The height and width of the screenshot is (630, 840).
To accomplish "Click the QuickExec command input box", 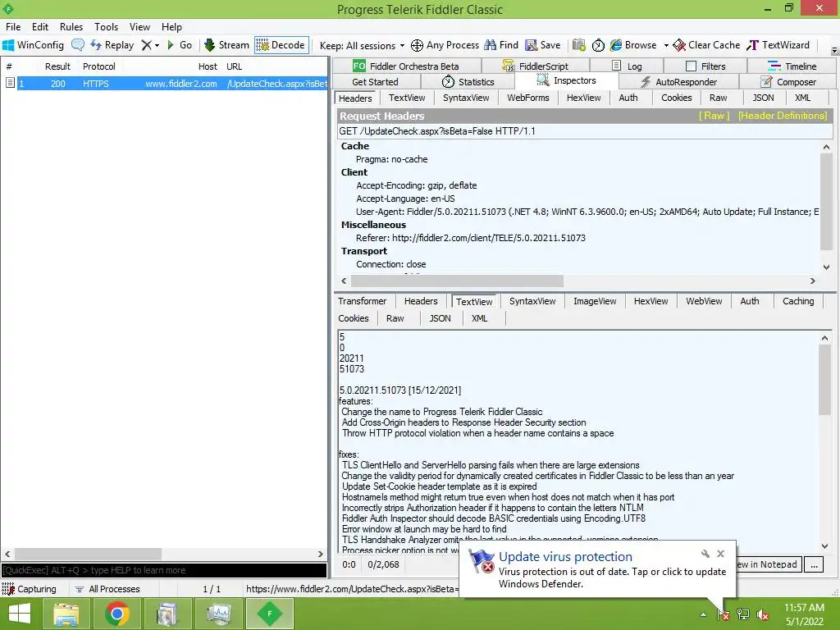I will [x=164, y=570].
